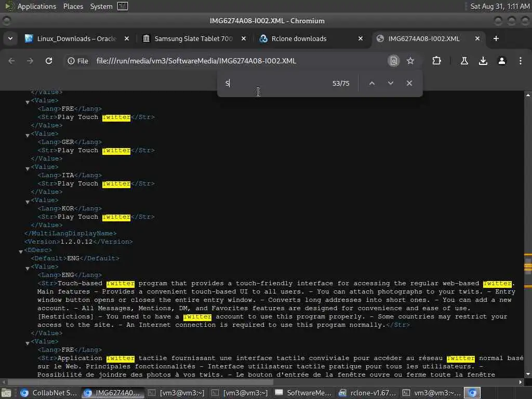
Task: Click the address bar URL
Action: [x=196, y=61]
